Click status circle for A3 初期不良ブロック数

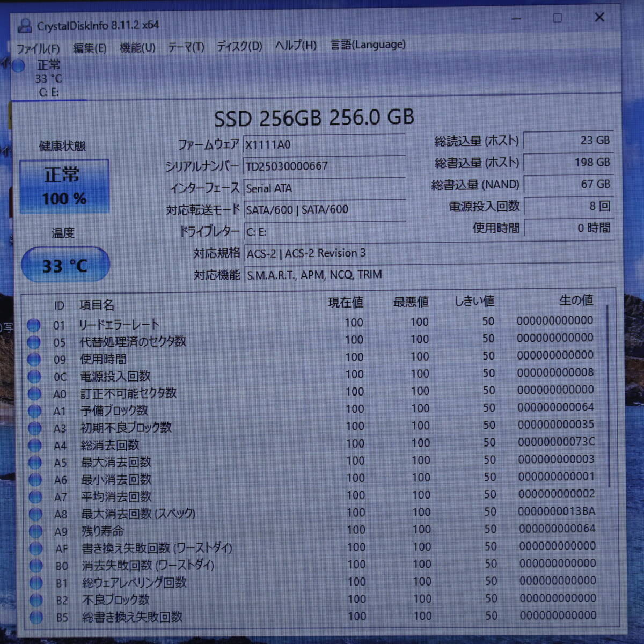point(34,428)
